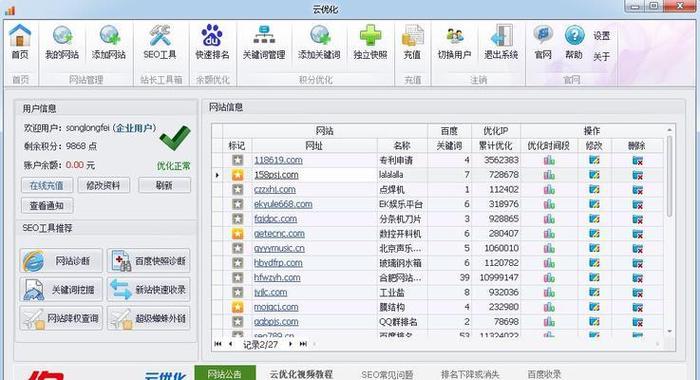Viewport: 700px width, 380px height.
Task: Open the 设置 menu entry
Action: [601, 36]
